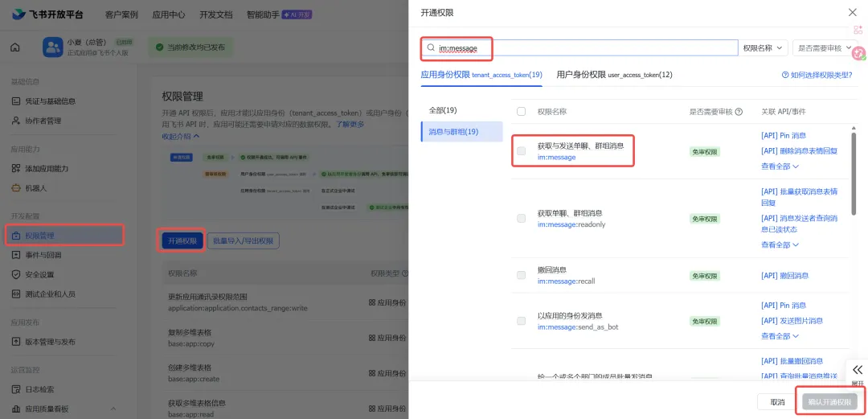Click the home icon in header
This screenshot has width=868, height=419.
(15, 47)
